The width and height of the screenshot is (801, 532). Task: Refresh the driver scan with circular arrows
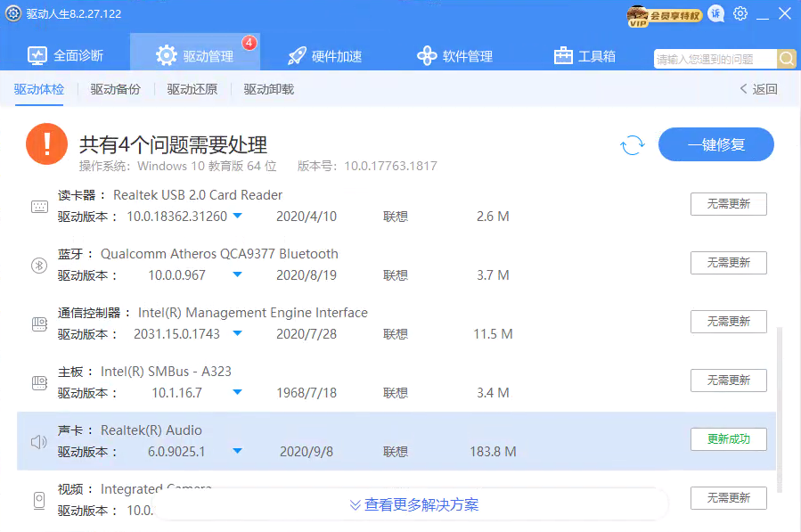(633, 145)
